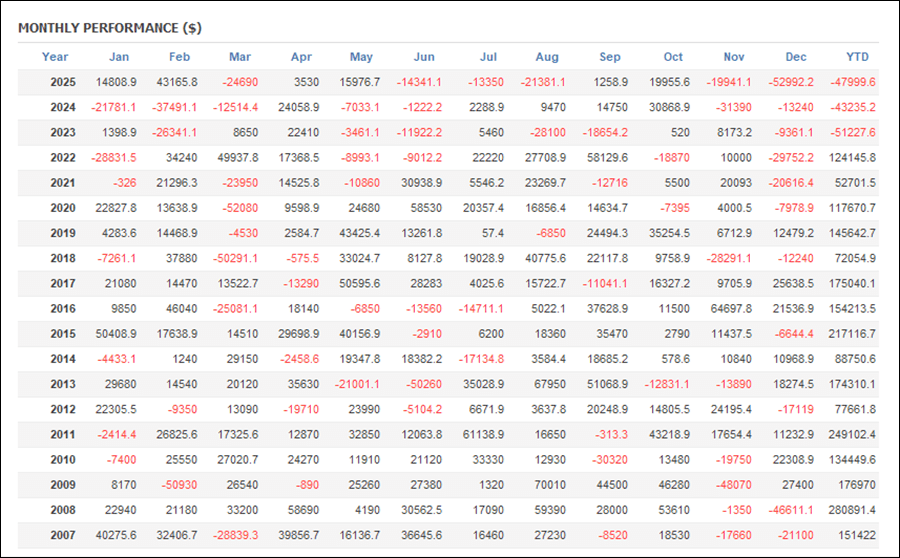This screenshot has width=900, height=558.
Task: Click the 2022 January loss -28831.5
Action: click(114, 157)
